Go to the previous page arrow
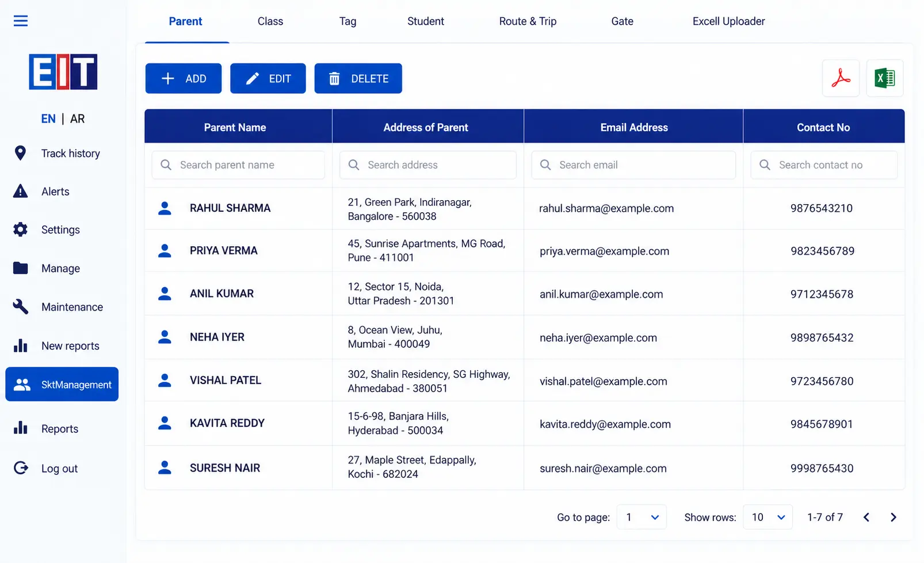Image resolution: width=924 pixels, height=563 pixels. (x=866, y=517)
